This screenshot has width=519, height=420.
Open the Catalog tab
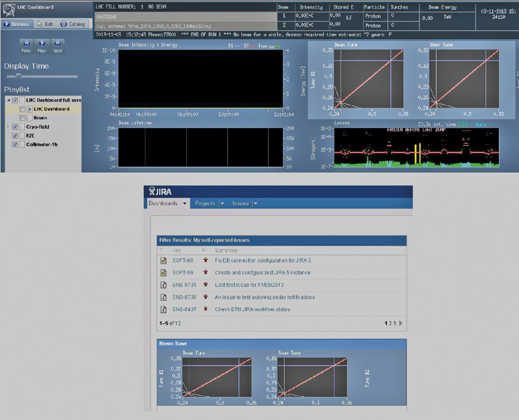pos(73,24)
